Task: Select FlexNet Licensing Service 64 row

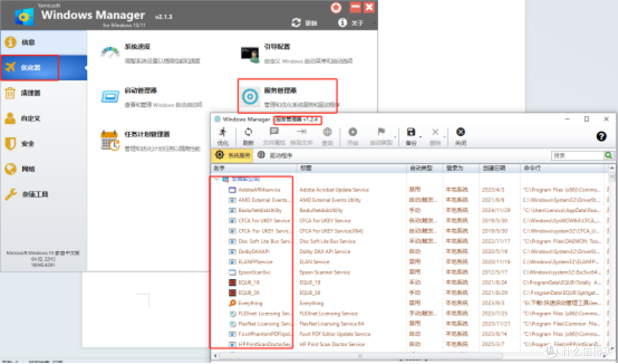Action: pyautogui.click(x=410, y=324)
